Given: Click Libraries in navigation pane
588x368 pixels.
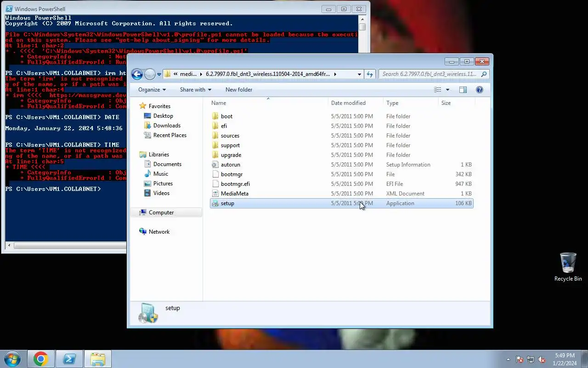Looking at the screenshot, I should click(159, 155).
